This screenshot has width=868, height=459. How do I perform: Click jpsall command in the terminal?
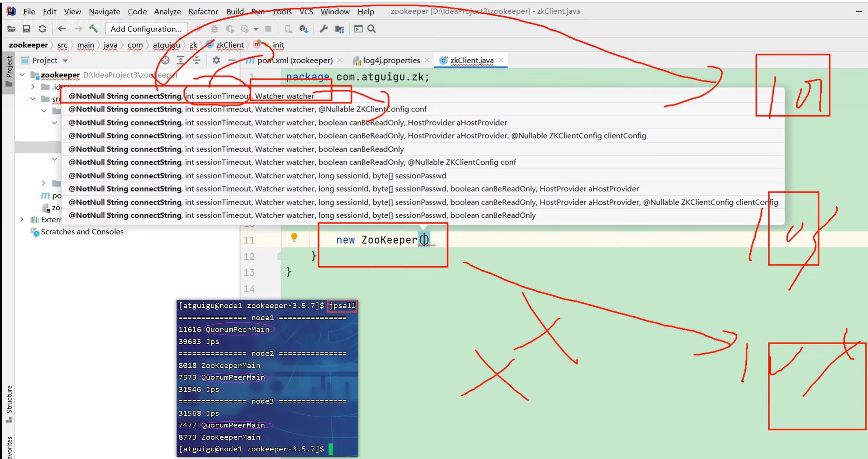(342, 306)
